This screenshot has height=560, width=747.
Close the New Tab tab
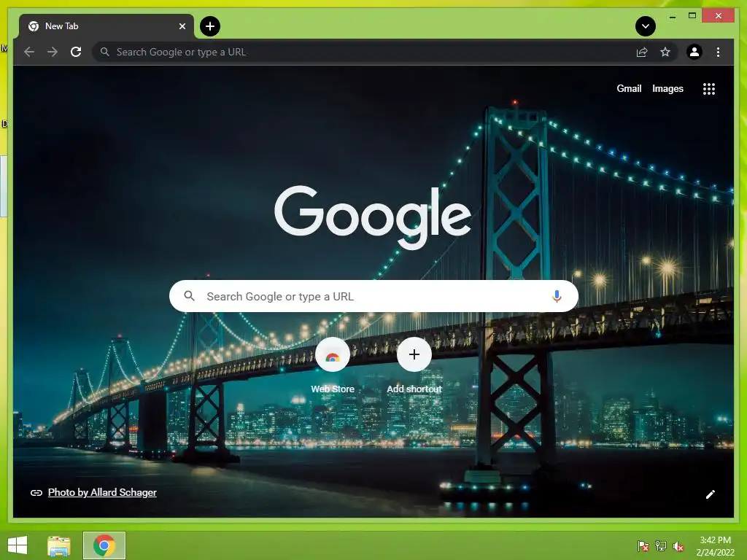(x=182, y=26)
